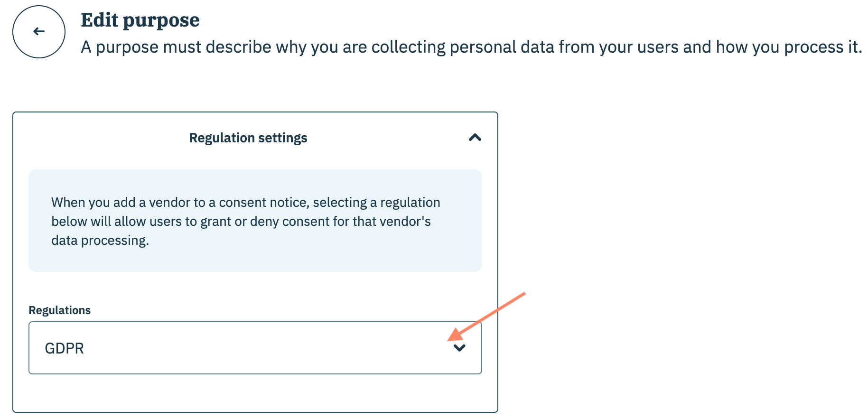Image resolution: width=868 pixels, height=419 pixels.
Task: Click the selected GDPR value text
Action: pos(64,348)
